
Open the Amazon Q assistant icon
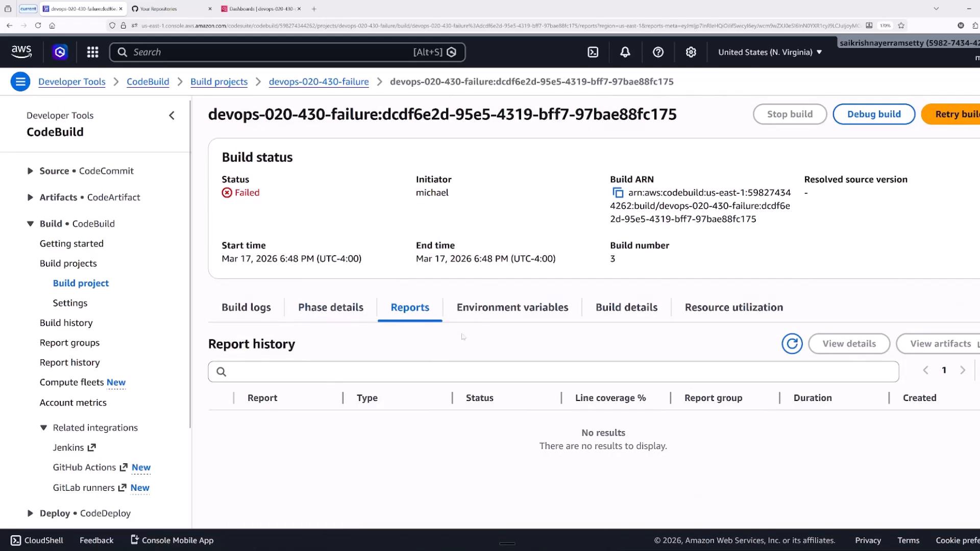pyautogui.click(x=60, y=52)
